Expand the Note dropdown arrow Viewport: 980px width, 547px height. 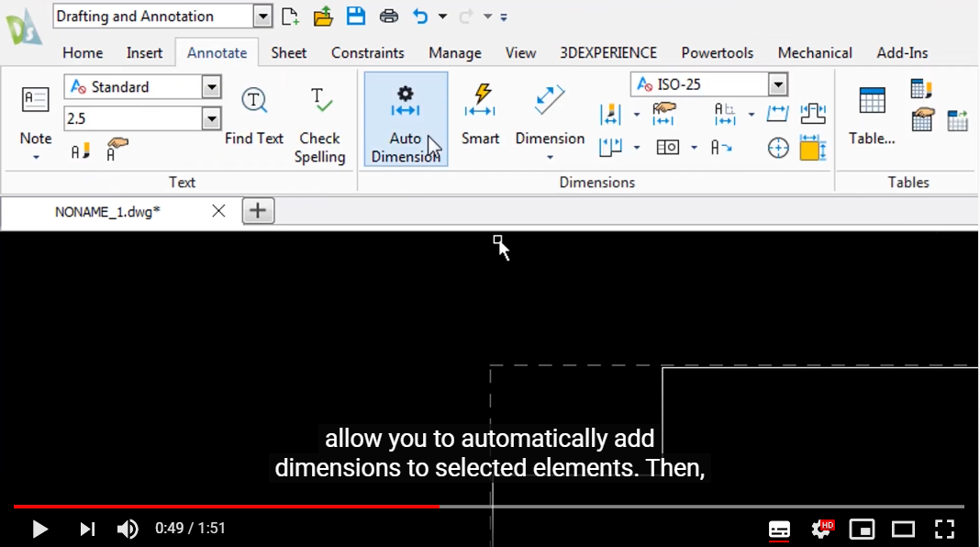36,158
